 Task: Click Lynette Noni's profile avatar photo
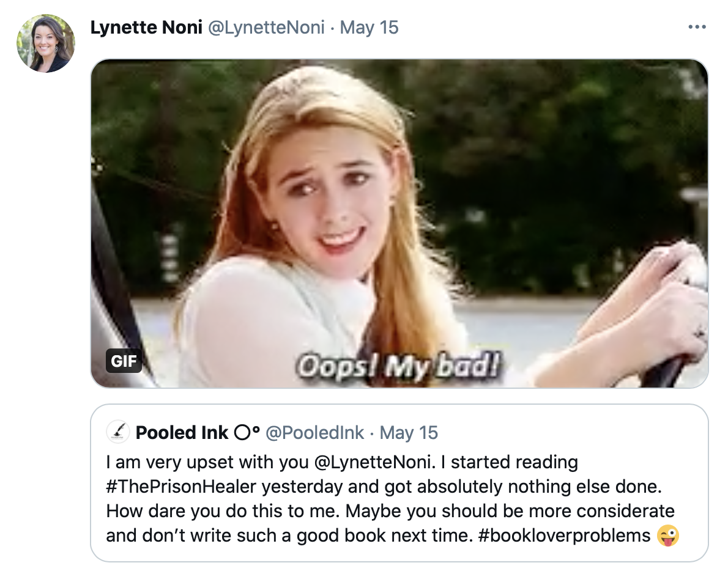tap(46, 43)
